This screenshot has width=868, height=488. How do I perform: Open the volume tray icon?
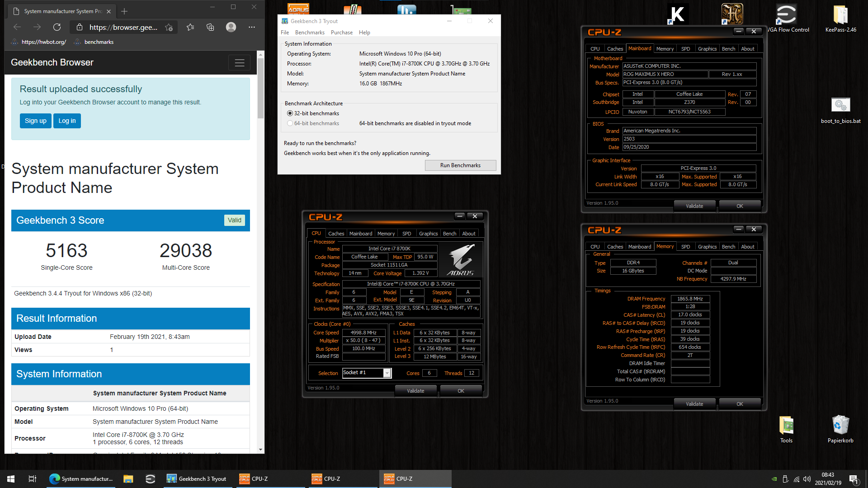(807, 479)
